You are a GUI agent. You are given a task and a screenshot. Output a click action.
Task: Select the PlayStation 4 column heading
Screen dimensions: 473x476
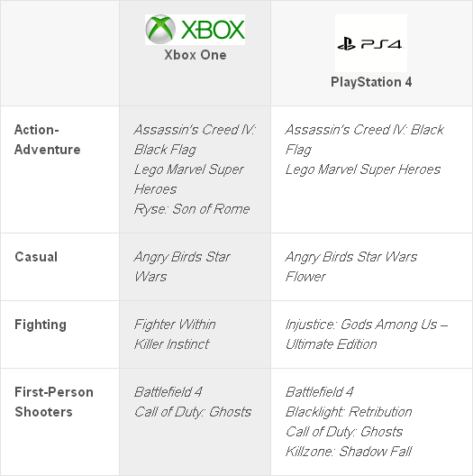pos(371,82)
